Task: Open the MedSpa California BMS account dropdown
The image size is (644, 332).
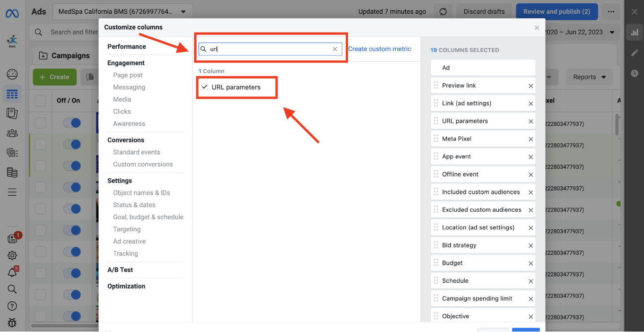Action: pyautogui.click(x=122, y=11)
